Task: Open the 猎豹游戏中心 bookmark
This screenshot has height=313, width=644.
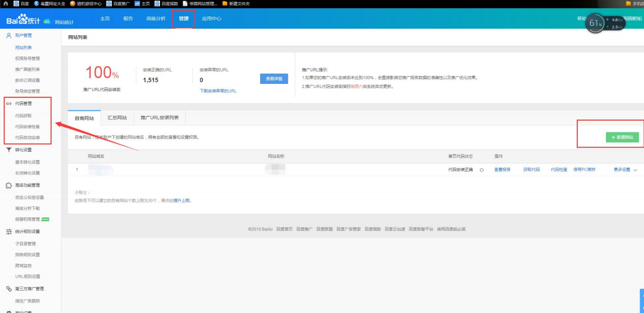Action: point(86,4)
